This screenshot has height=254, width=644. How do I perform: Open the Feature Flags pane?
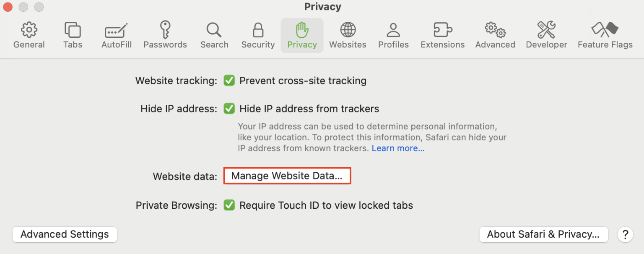click(605, 35)
